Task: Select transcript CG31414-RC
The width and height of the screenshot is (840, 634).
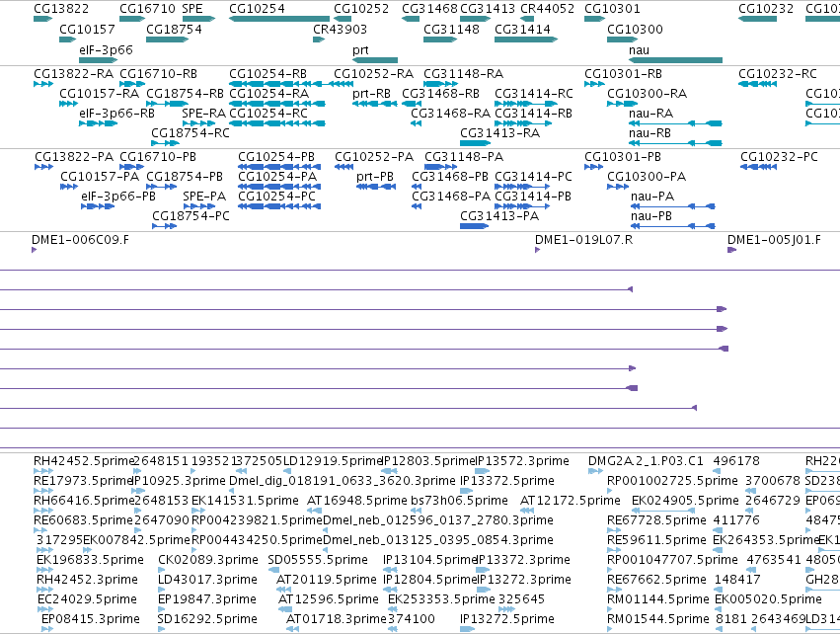Action: point(534,93)
